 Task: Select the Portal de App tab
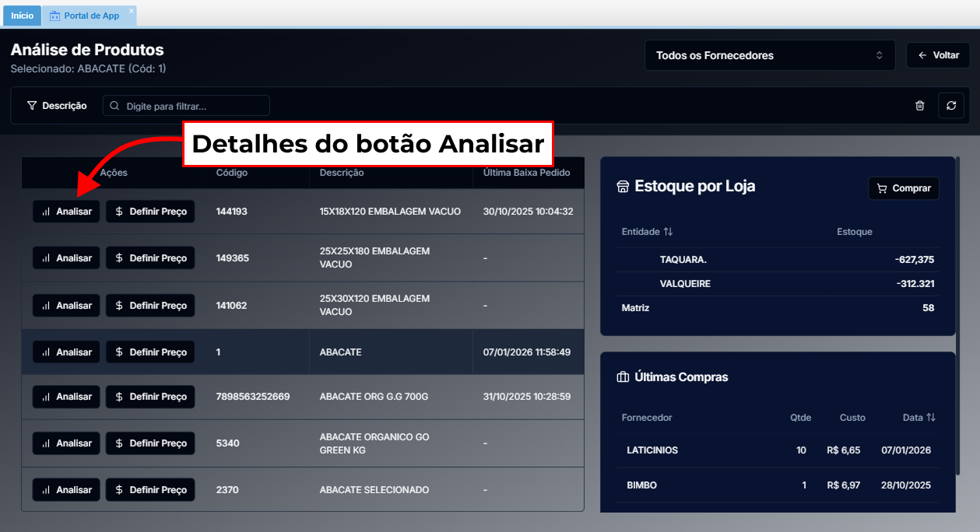click(x=90, y=16)
